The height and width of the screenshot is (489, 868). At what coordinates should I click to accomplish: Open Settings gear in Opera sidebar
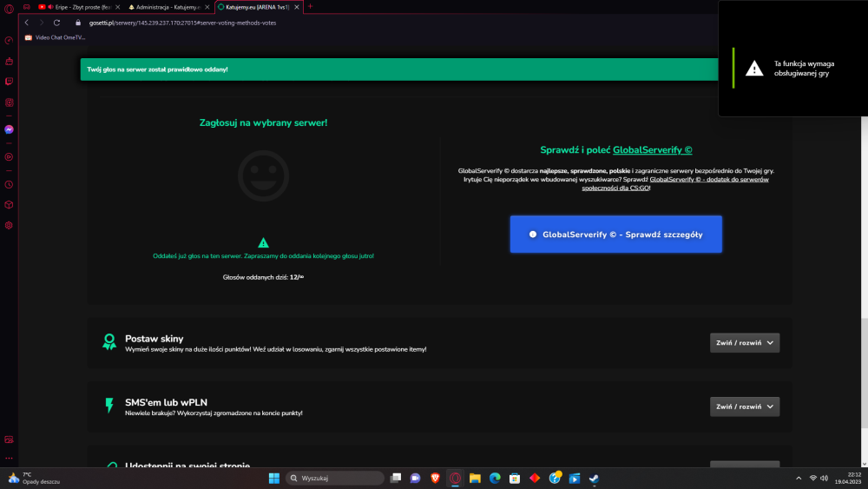point(9,226)
